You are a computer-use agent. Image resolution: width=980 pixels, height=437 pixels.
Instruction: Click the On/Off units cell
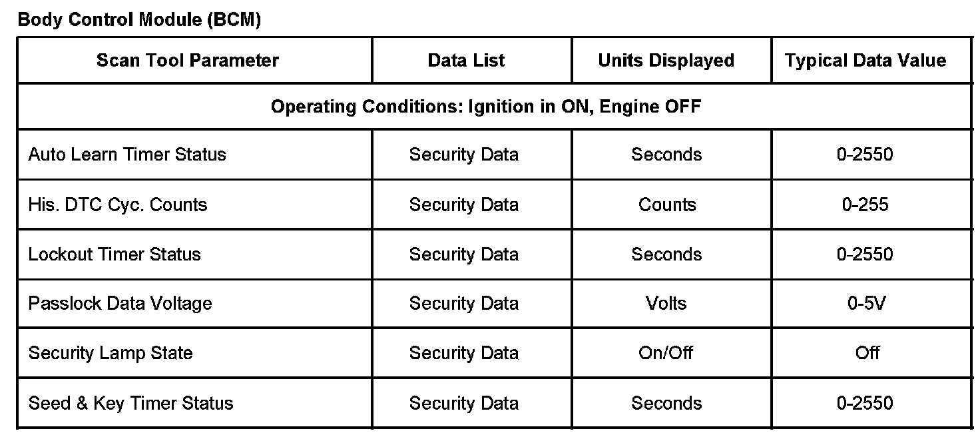(x=666, y=353)
